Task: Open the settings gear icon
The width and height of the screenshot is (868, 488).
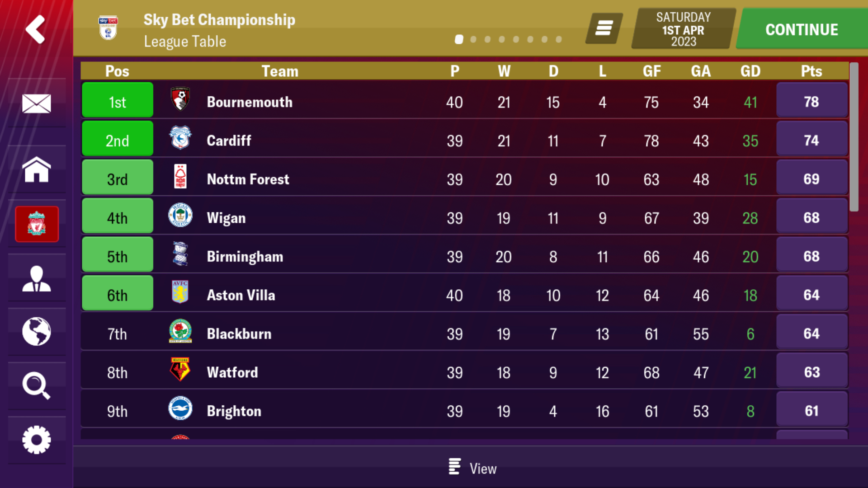Action: click(x=37, y=440)
